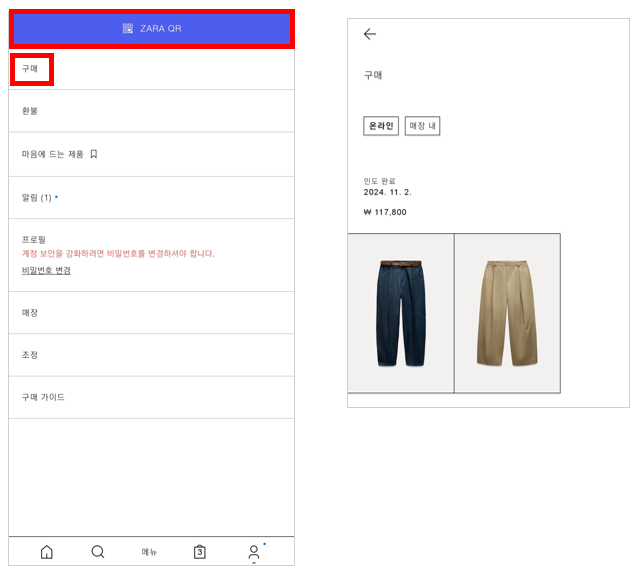Click the bookmark icon next to 마음에 드는 제품

(x=94, y=154)
